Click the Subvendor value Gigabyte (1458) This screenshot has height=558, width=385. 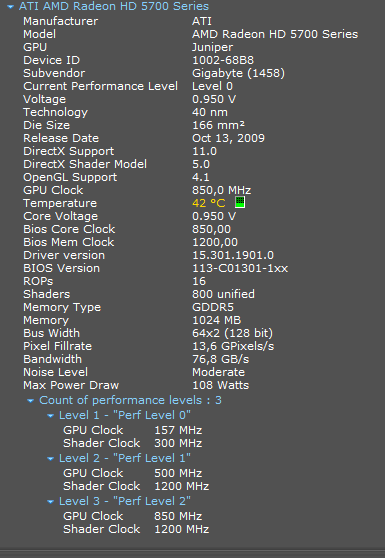[238, 73]
